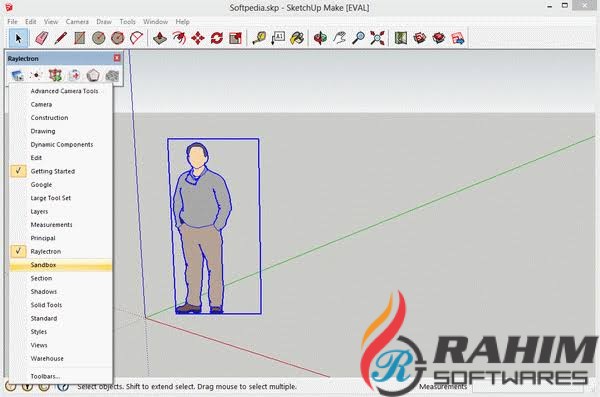Screen dimensions: 600x397
Task: Uncheck the Raylectron toolbar entry
Action: click(60, 251)
